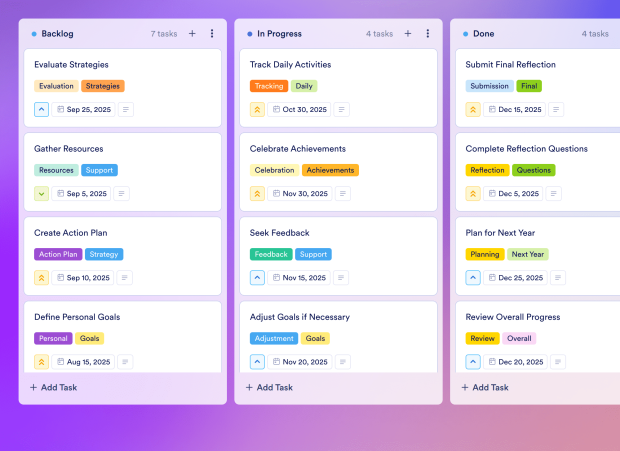Viewport: 620px width, 451px height.
Task: Expand low priority chevron on Gather Resources
Action: 41,193
